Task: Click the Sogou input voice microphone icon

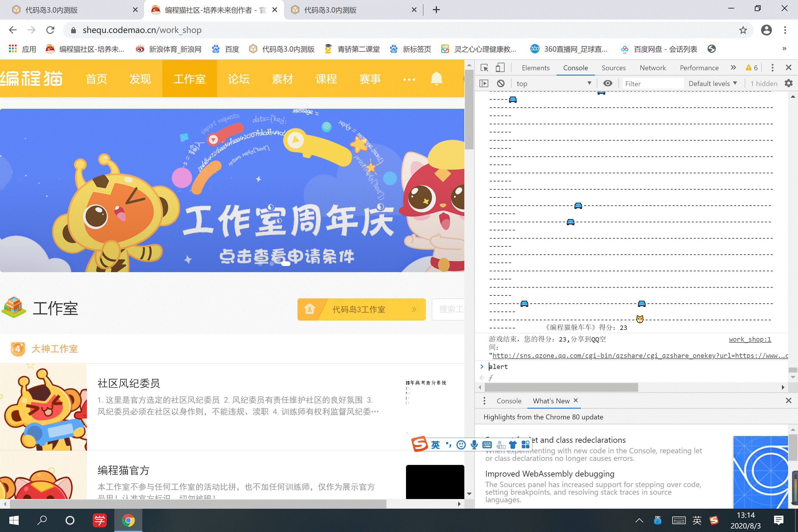Action: pyautogui.click(x=474, y=445)
